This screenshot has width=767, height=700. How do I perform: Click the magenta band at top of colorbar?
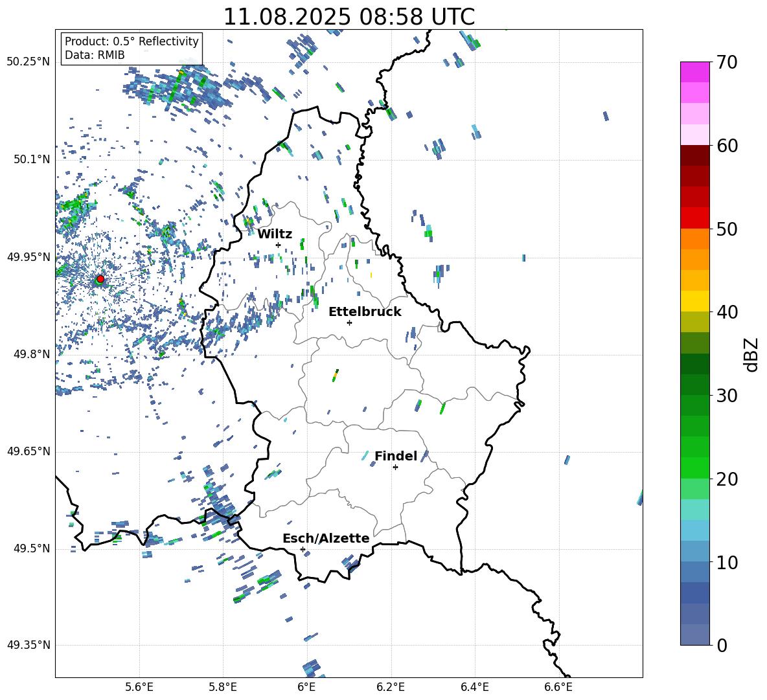(694, 72)
